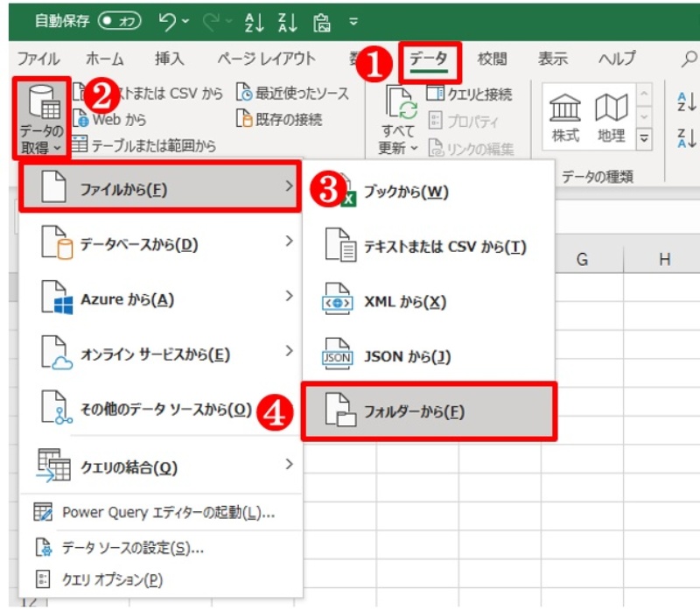This screenshot has height=610, width=700.
Task: Click the ribbon Sort A→Z button at right
Action: click(x=687, y=102)
